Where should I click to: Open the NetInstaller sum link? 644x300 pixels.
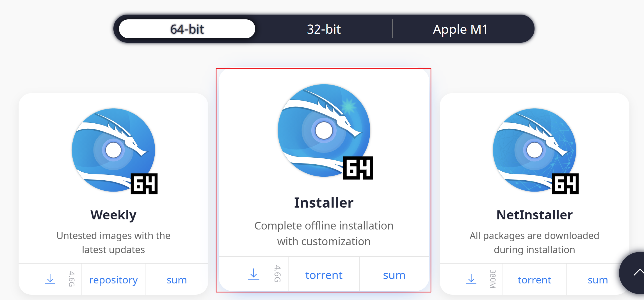[x=598, y=280]
